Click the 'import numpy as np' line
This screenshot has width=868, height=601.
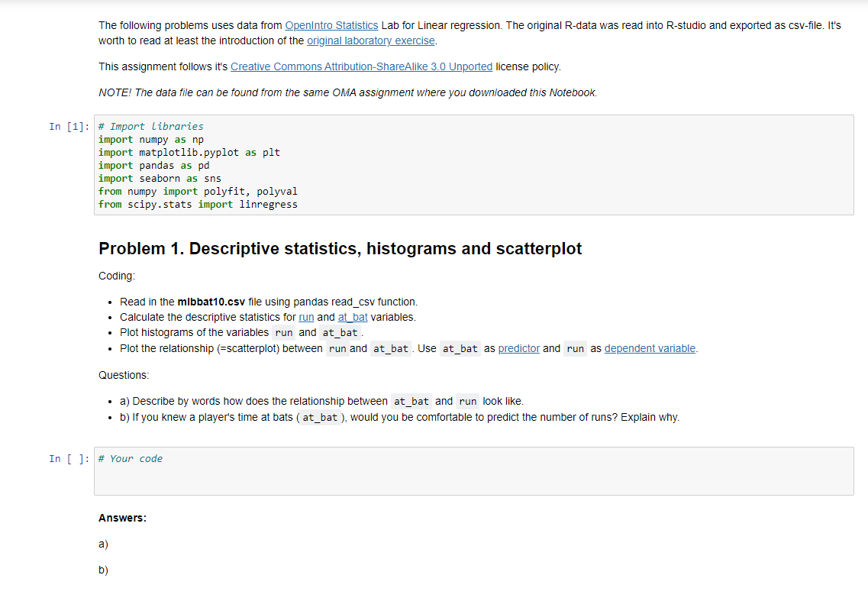151,140
